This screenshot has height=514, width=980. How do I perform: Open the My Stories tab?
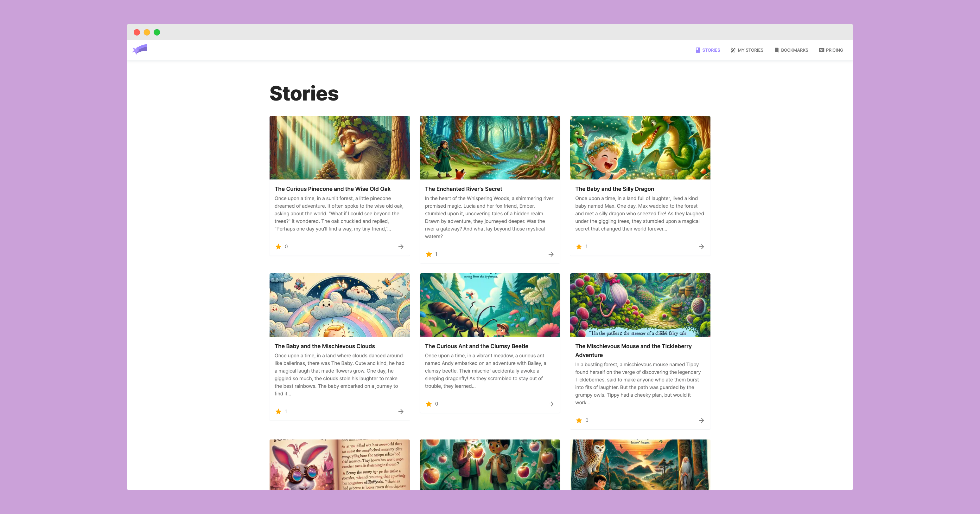pos(747,50)
